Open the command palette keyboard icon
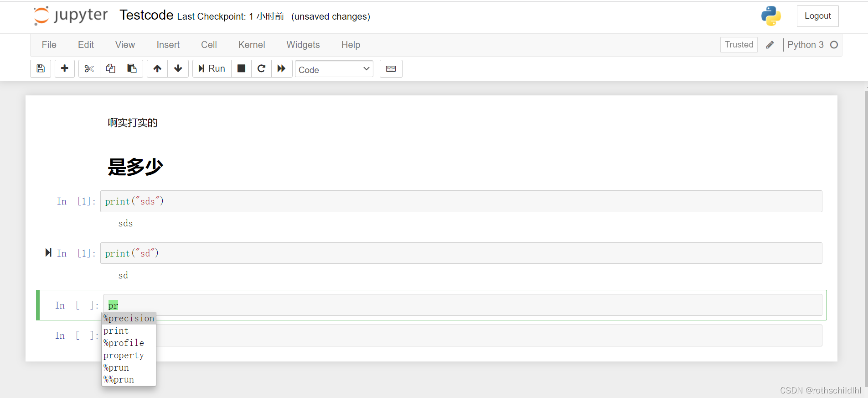Screen dimensions: 868x398 [x=391, y=68]
